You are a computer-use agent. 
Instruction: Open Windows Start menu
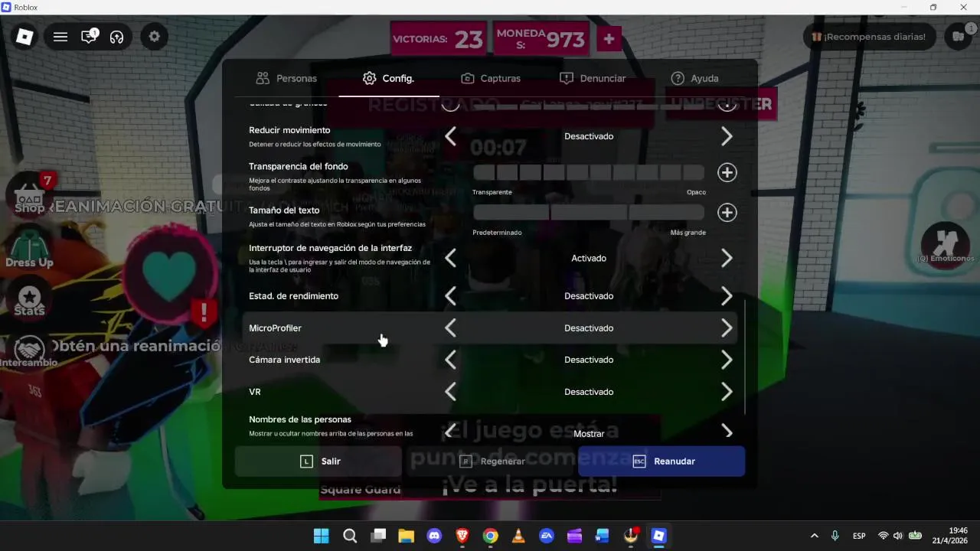coord(321,536)
